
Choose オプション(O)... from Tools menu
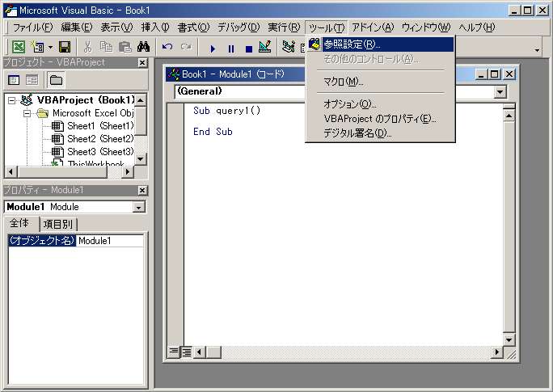click(381, 104)
